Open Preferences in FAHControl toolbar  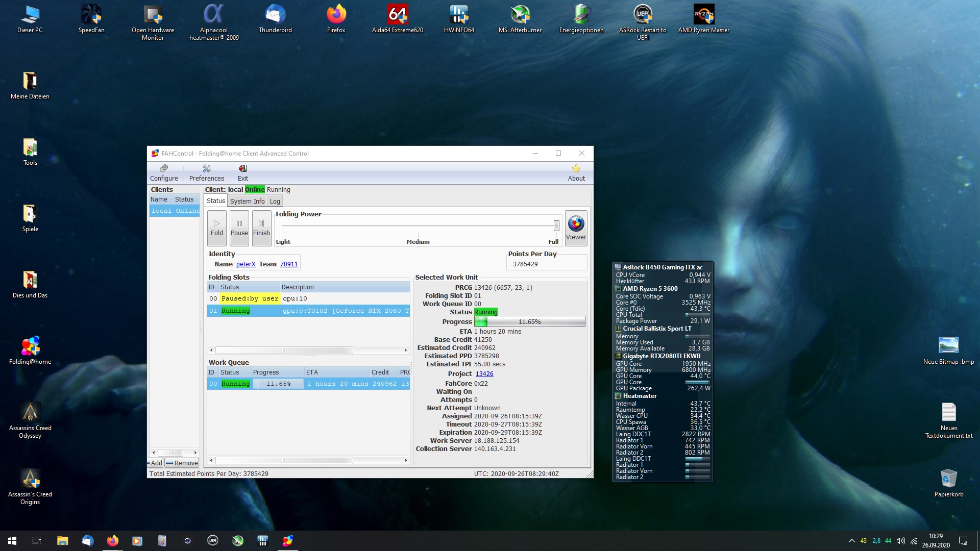[206, 173]
